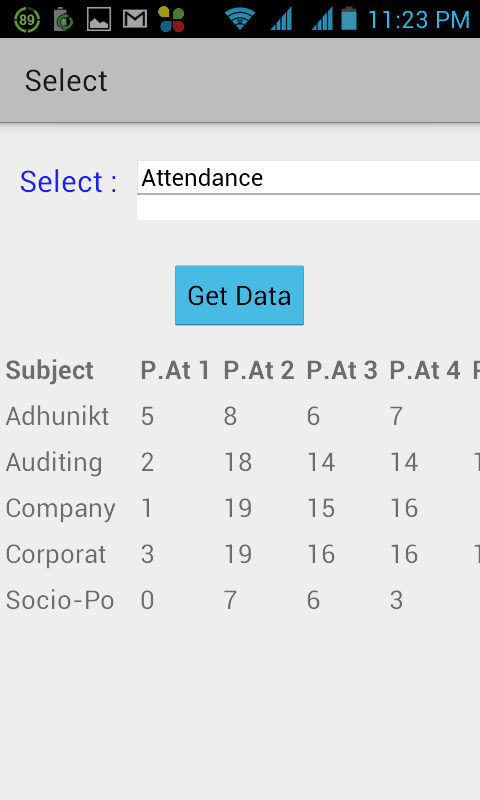Tap the Company subject name

[x=61, y=509]
